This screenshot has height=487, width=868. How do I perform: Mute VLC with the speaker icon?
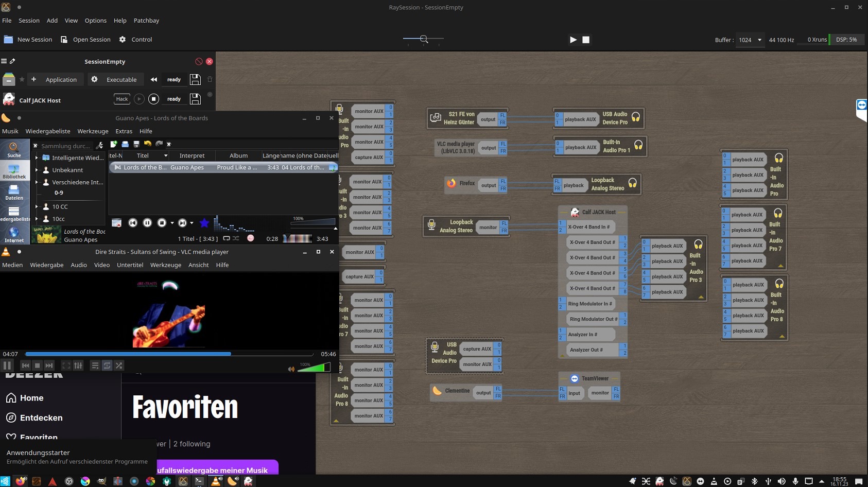[291, 369]
